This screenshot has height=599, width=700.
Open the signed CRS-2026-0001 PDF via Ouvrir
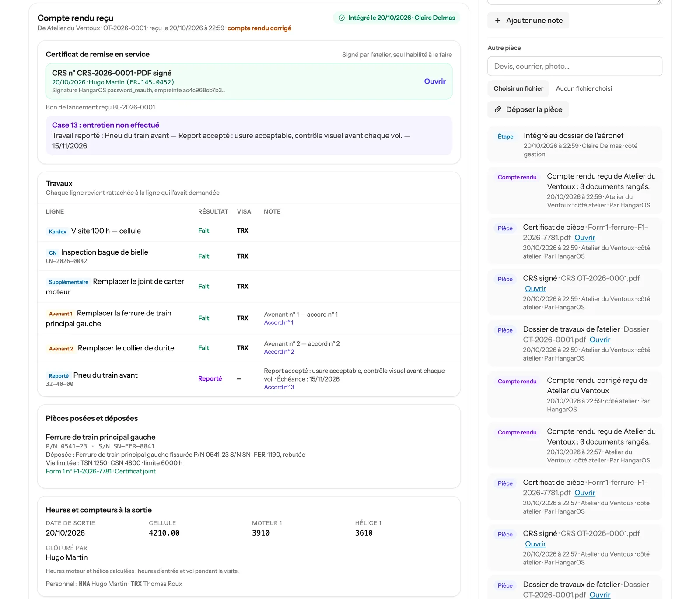pyautogui.click(x=434, y=81)
